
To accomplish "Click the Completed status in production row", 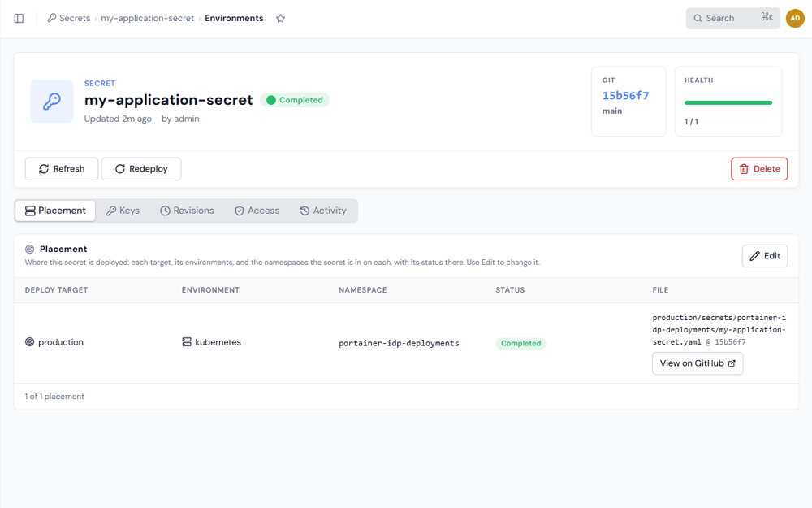I will coord(521,343).
